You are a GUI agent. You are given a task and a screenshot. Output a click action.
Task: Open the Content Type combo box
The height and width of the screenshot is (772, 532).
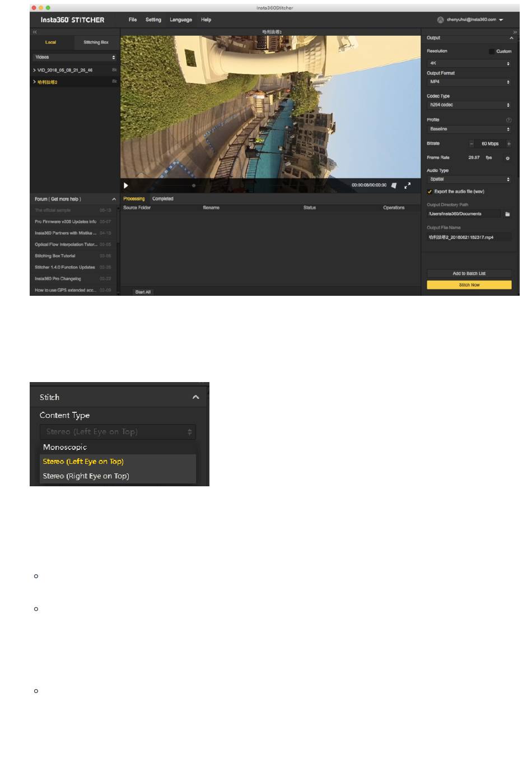[118, 432]
